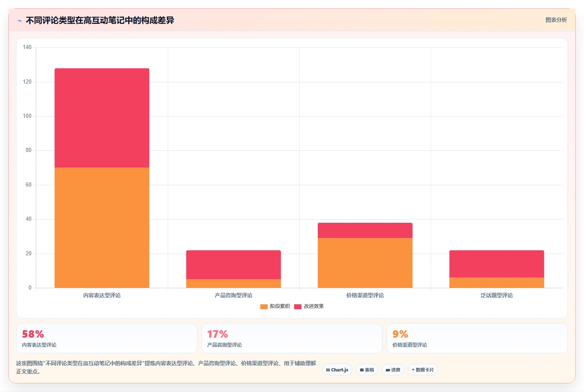Viewport: 584px width, 392px height.
Task: Click the 产品咨询型评论 x-axis label
Action: coord(233,295)
